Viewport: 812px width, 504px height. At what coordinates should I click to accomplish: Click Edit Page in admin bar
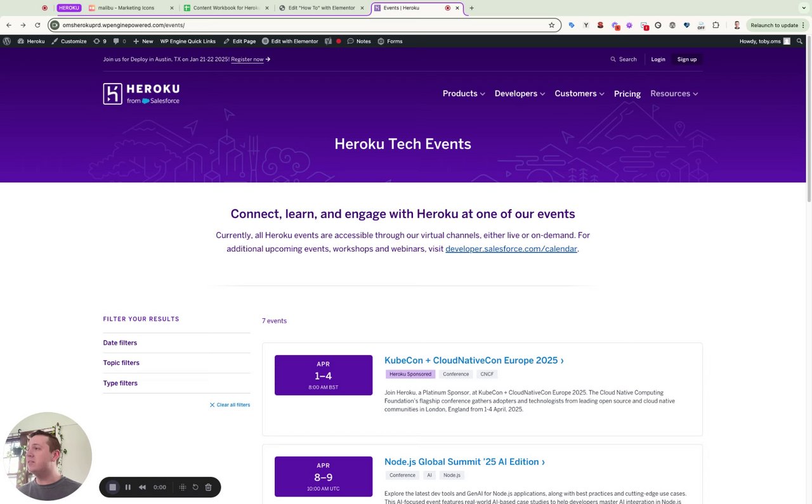tap(240, 41)
